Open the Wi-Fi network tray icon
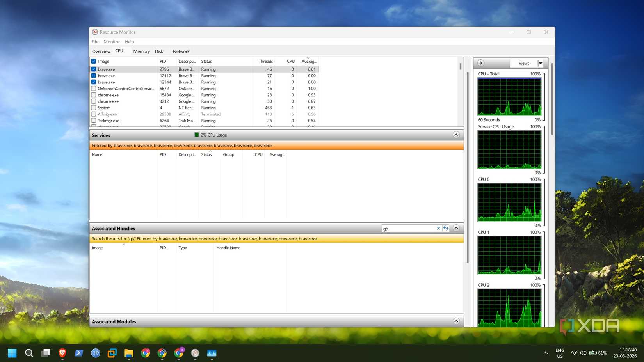Image resolution: width=644 pixels, height=362 pixels. (574, 353)
